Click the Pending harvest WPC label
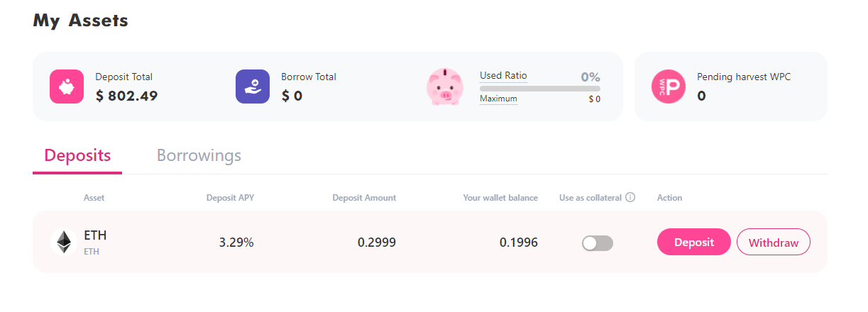The image size is (868, 312). click(744, 77)
